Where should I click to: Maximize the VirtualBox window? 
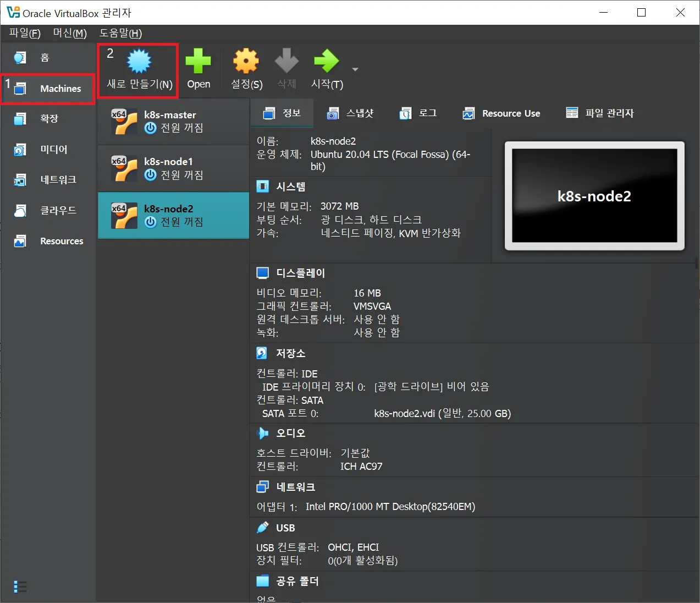tap(641, 12)
